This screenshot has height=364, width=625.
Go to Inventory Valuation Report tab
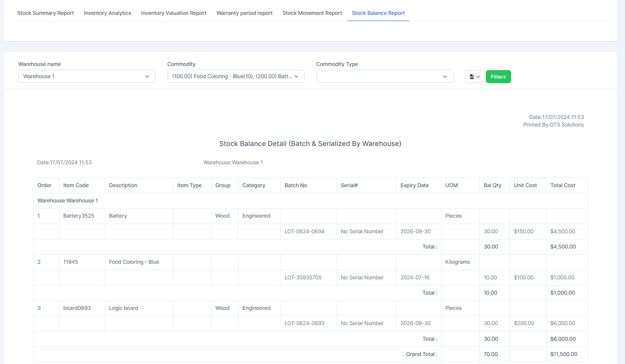tap(174, 13)
